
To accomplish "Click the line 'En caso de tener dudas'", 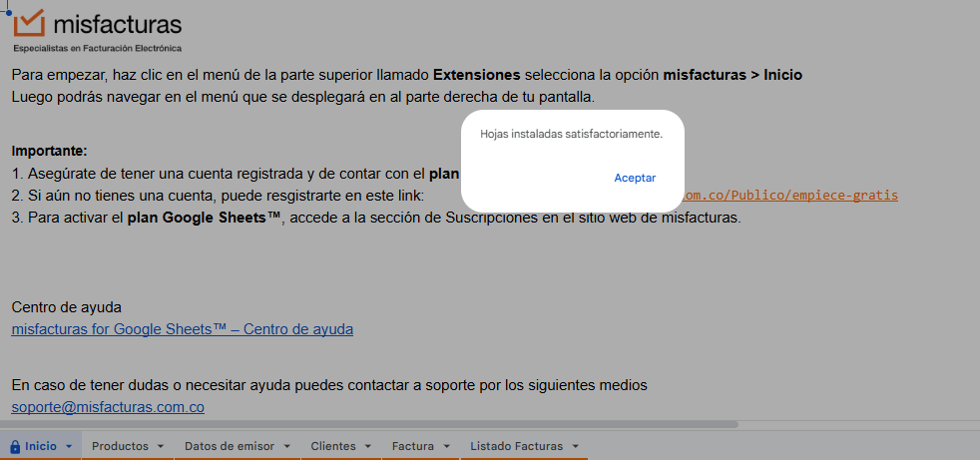I will (329, 385).
